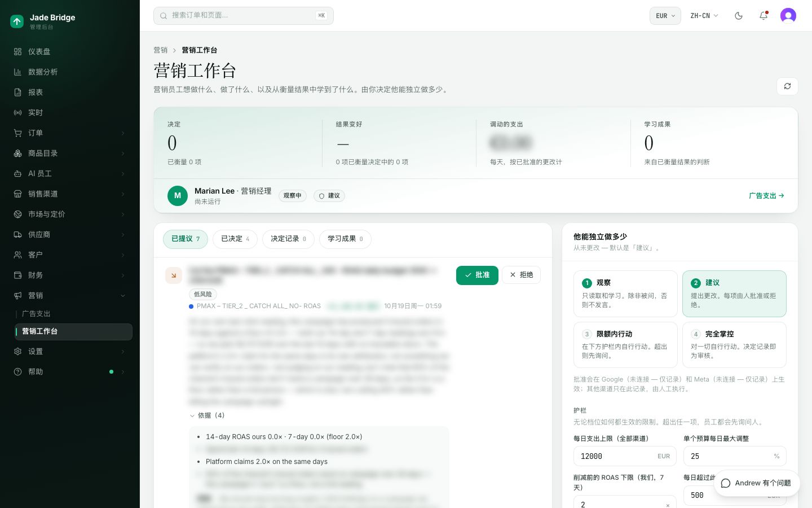The image size is (812, 508).
Task: Toggle dark mode moon icon
Action: point(739,16)
